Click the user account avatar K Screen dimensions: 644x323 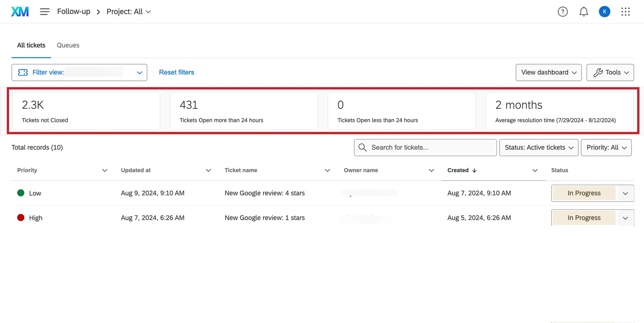tap(604, 12)
